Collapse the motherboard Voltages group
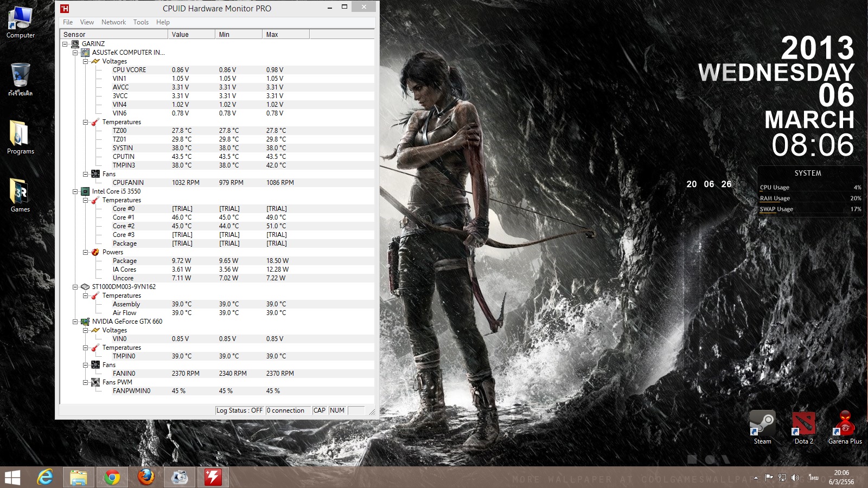The height and width of the screenshot is (488, 868). 86,61
